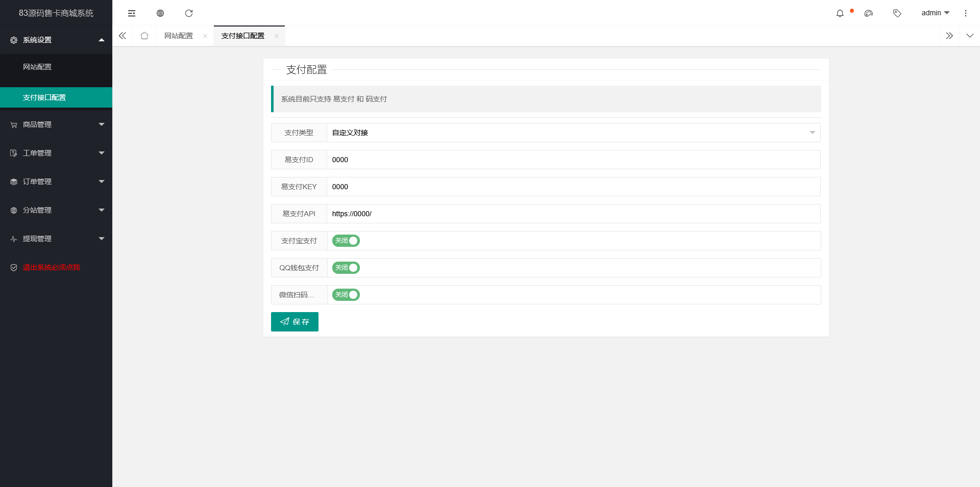This screenshot has height=487, width=980.
Task: Click the 易支付KEY input field
Action: click(574, 187)
